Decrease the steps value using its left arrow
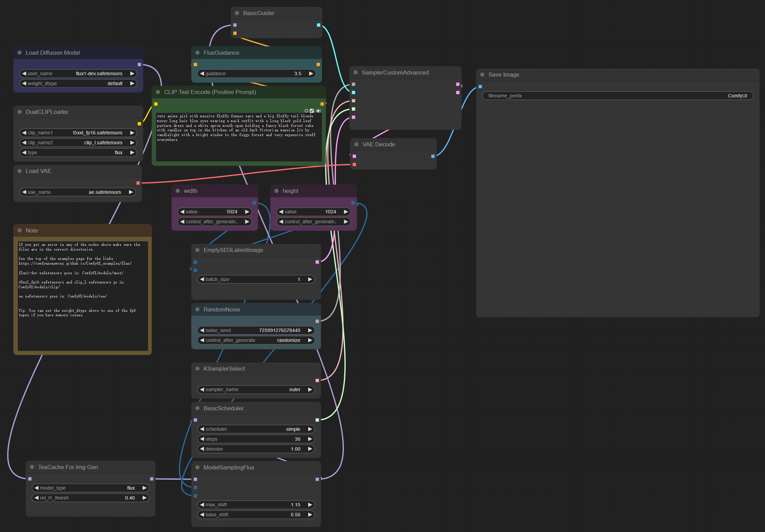This screenshot has height=532, width=765. point(202,439)
